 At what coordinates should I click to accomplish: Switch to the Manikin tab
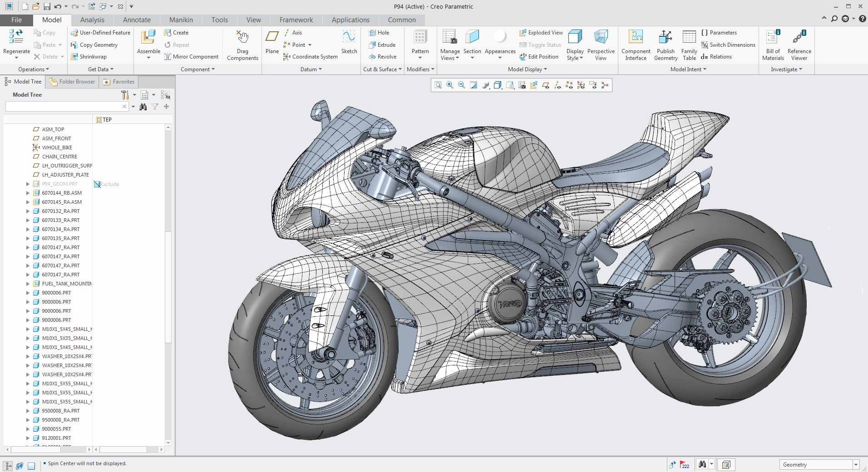[x=181, y=20]
